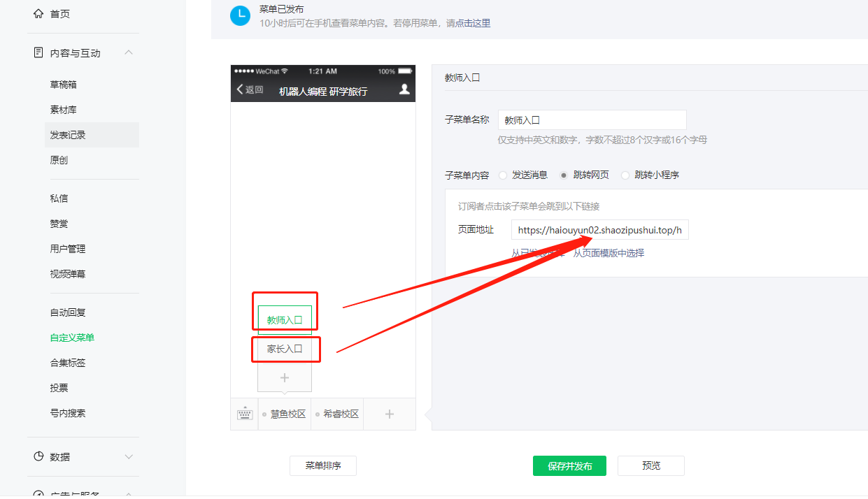Click the 返回 back arrow in the phone preview
The width and height of the screenshot is (868, 499).
[x=250, y=89]
